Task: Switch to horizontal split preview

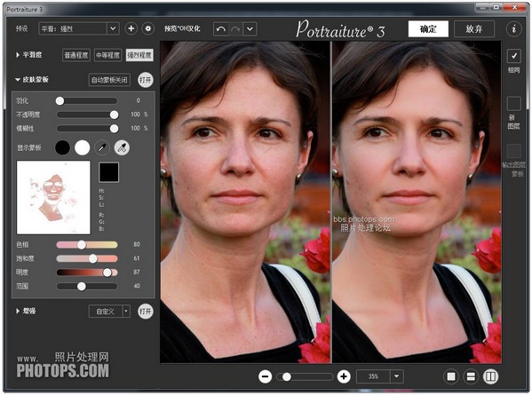Action: (x=471, y=376)
